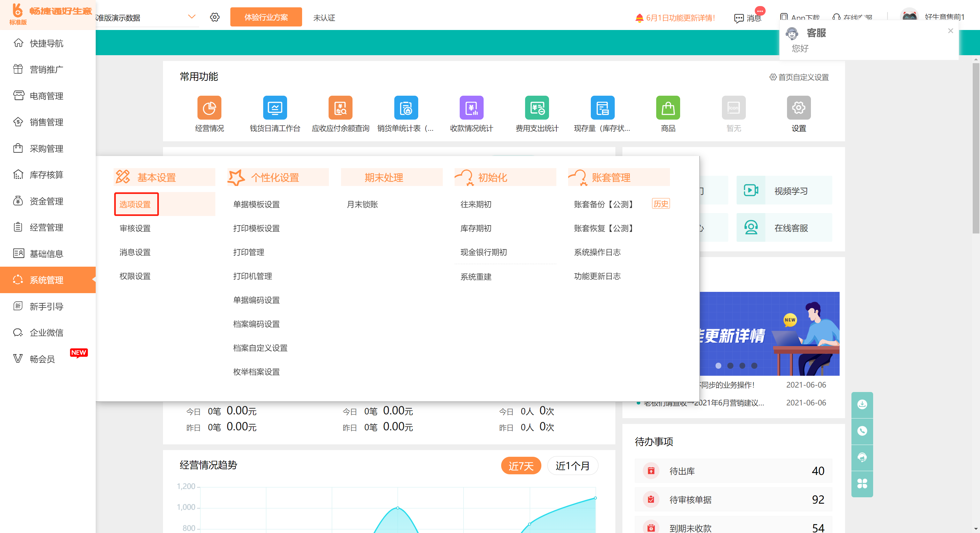Open the 现存量 inventory status icon
Image resolution: width=980 pixels, height=533 pixels.
[x=602, y=108]
